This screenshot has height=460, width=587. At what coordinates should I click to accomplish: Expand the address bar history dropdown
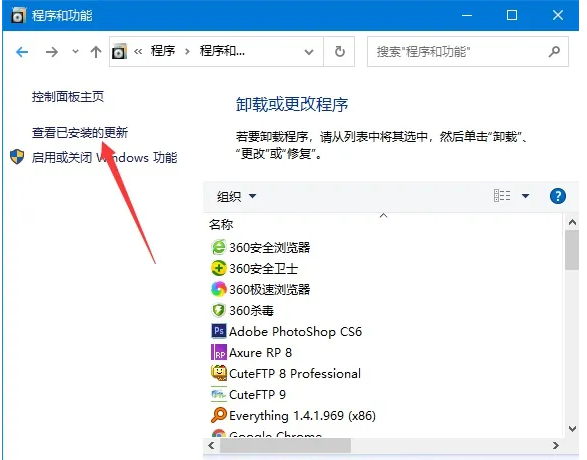[309, 52]
